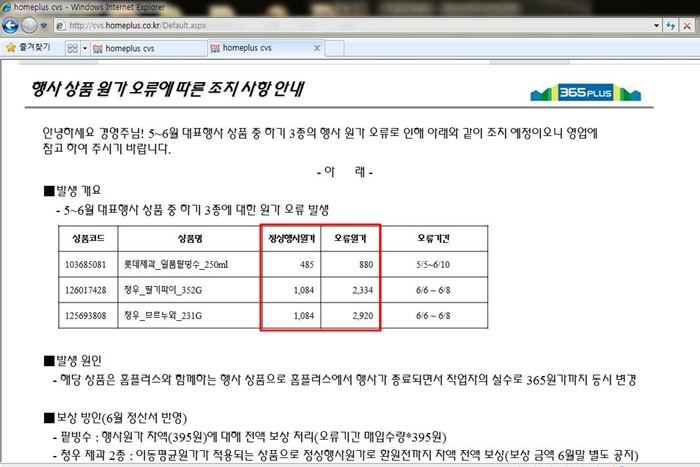
Task: Click product name 청우_딸기파이_352G
Action: pos(163,290)
